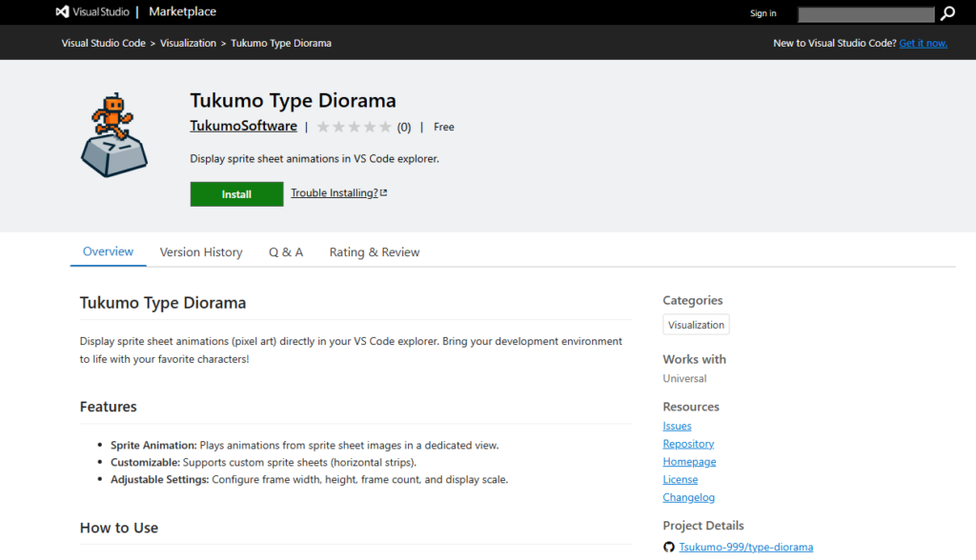Click the Visual Studio Code breadcrumb

point(104,43)
